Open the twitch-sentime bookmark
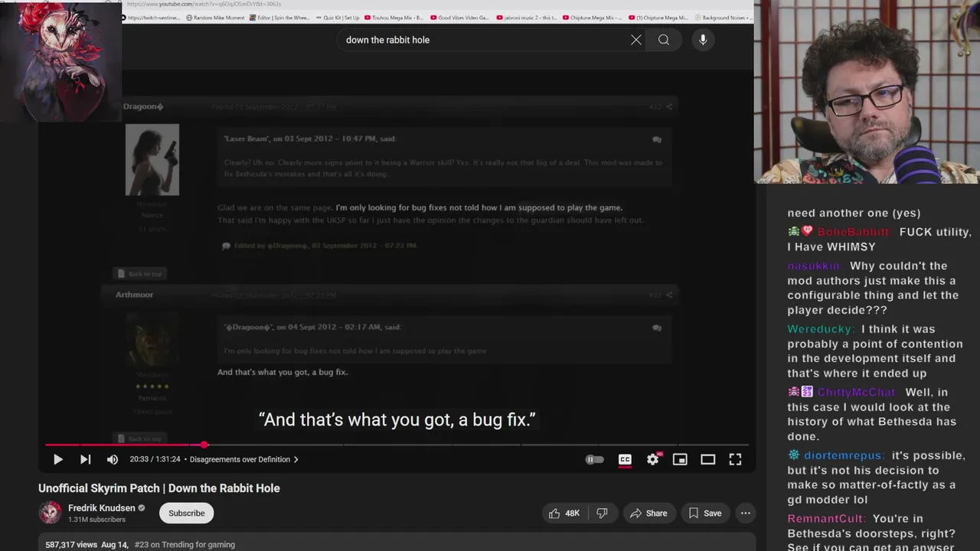The height and width of the screenshot is (551, 980). click(x=150, y=18)
